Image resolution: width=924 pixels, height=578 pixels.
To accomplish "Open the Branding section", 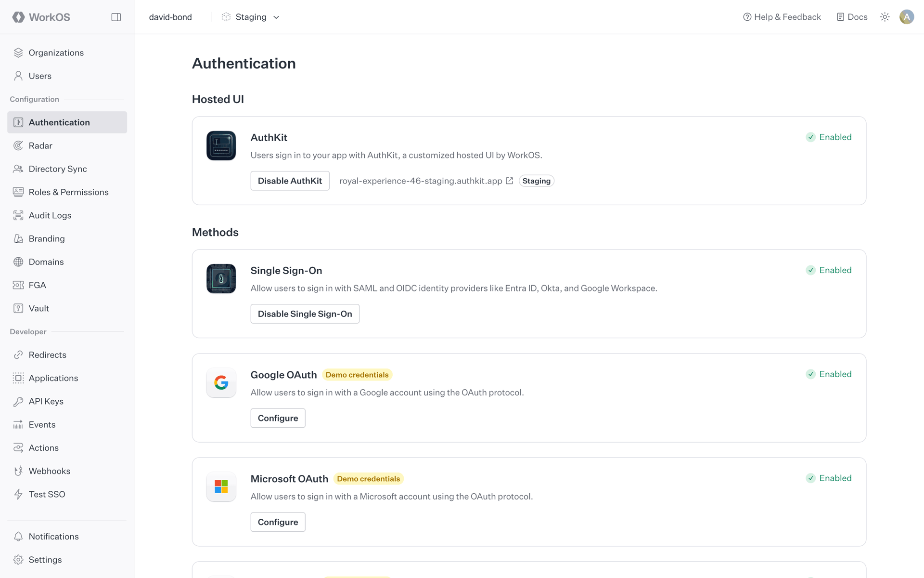I will [67, 238].
